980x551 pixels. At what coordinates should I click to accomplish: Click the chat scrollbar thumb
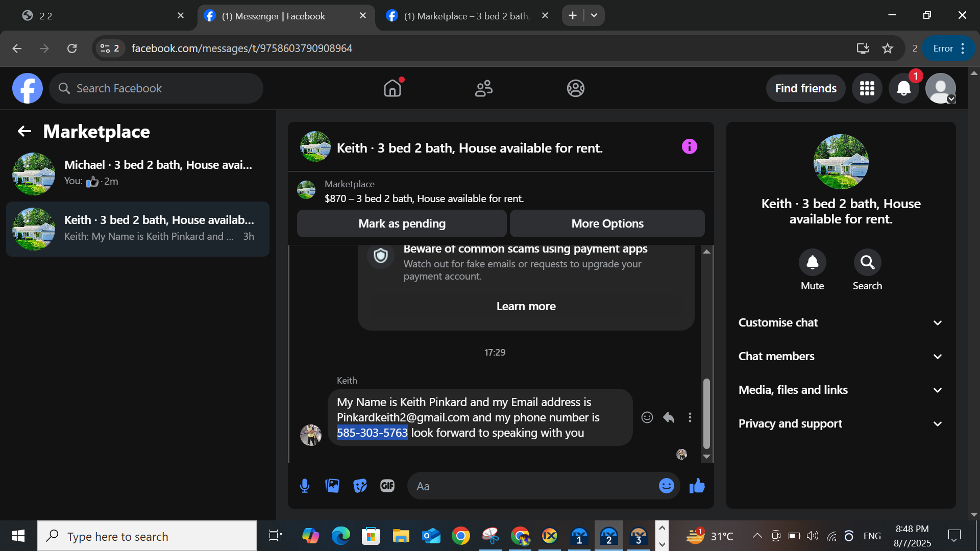706,413
